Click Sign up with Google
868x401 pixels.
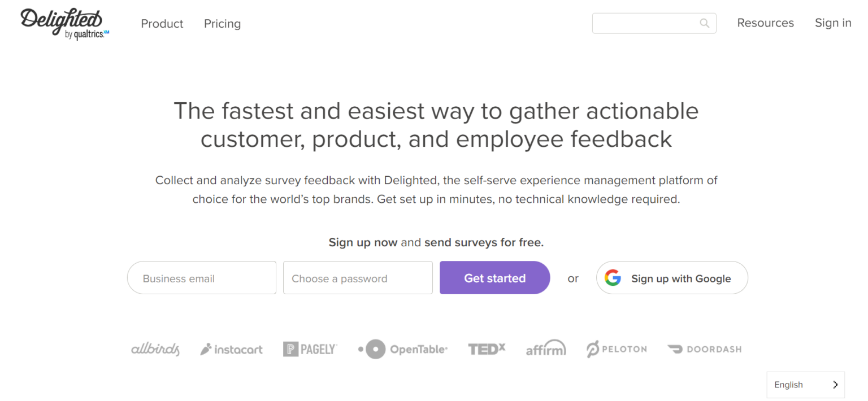(x=672, y=278)
